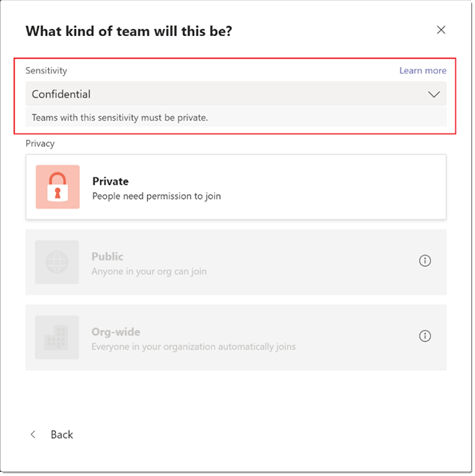
Task: Select the Private team option
Action: (x=237, y=187)
